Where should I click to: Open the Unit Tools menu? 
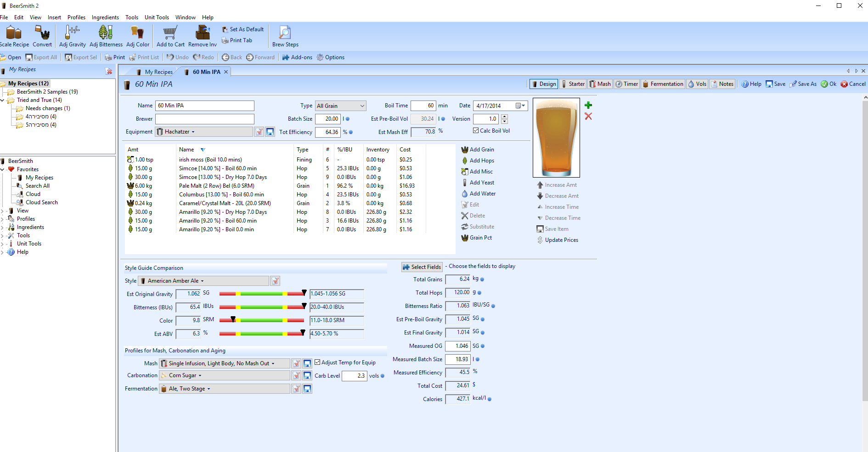[157, 17]
